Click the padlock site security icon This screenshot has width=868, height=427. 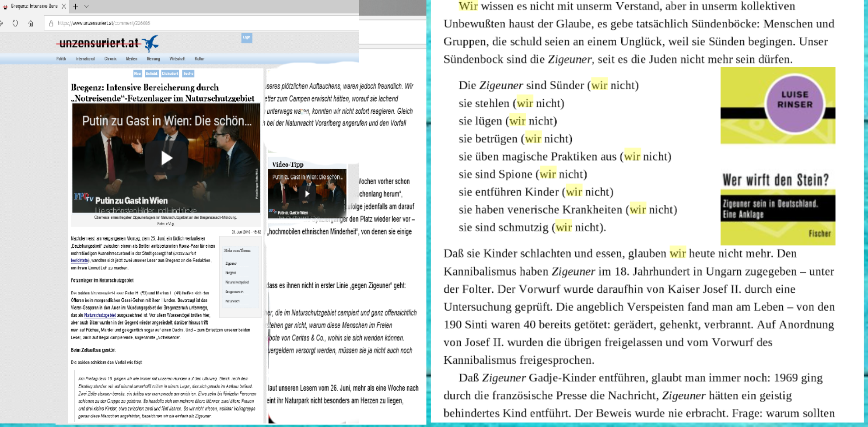coord(51,23)
